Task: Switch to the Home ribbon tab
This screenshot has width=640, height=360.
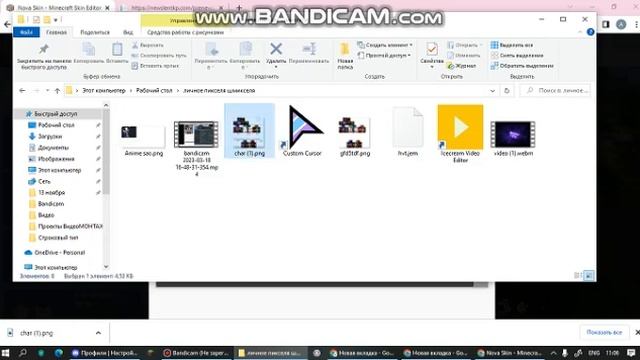Action: pyautogui.click(x=56, y=32)
